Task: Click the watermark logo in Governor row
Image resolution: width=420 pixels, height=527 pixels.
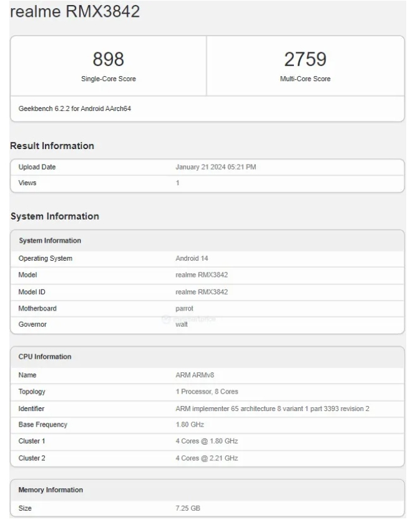Action: point(166,319)
